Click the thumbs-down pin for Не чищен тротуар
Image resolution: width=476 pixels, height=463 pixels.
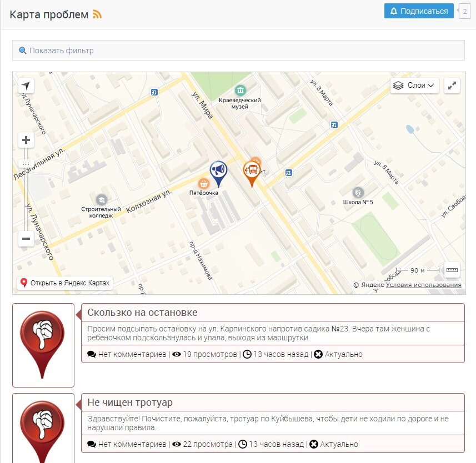tap(42, 431)
